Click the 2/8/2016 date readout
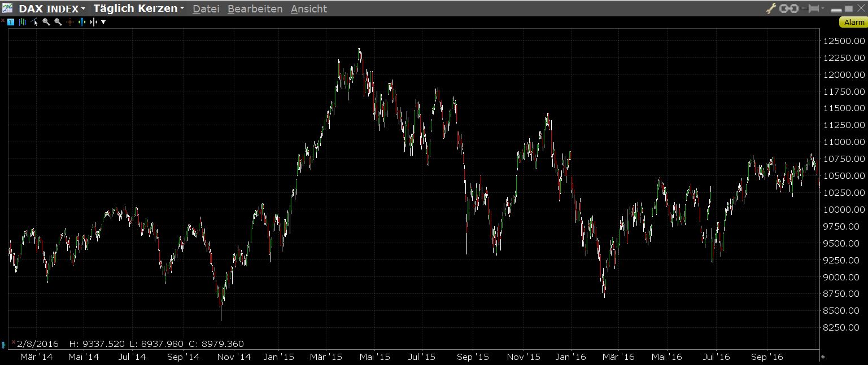 pos(37,344)
